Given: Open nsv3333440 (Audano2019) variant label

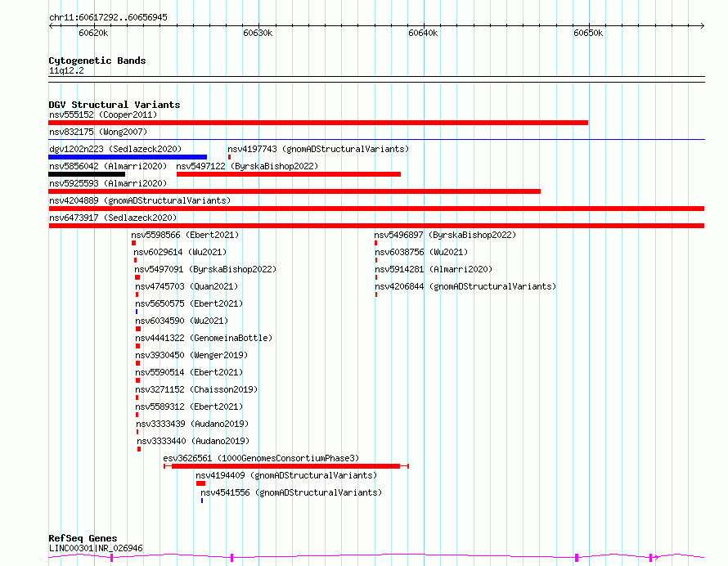Looking at the screenshot, I should pyautogui.click(x=193, y=441).
